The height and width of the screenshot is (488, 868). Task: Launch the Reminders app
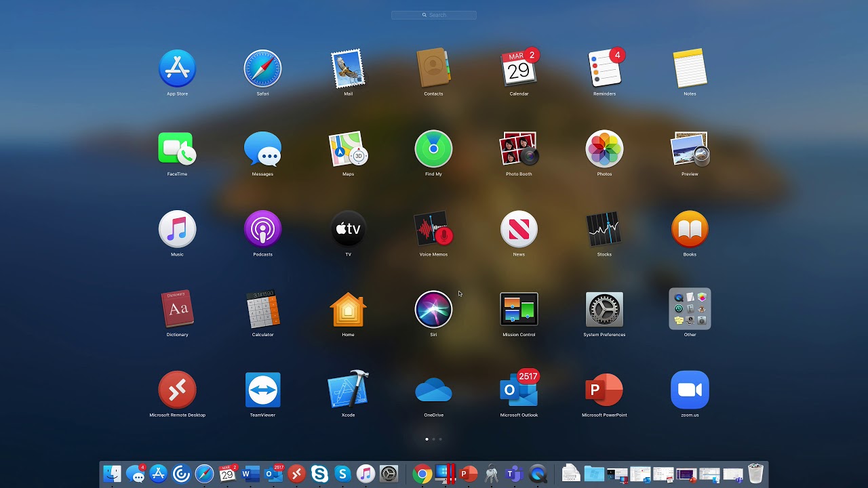point(604,68)
